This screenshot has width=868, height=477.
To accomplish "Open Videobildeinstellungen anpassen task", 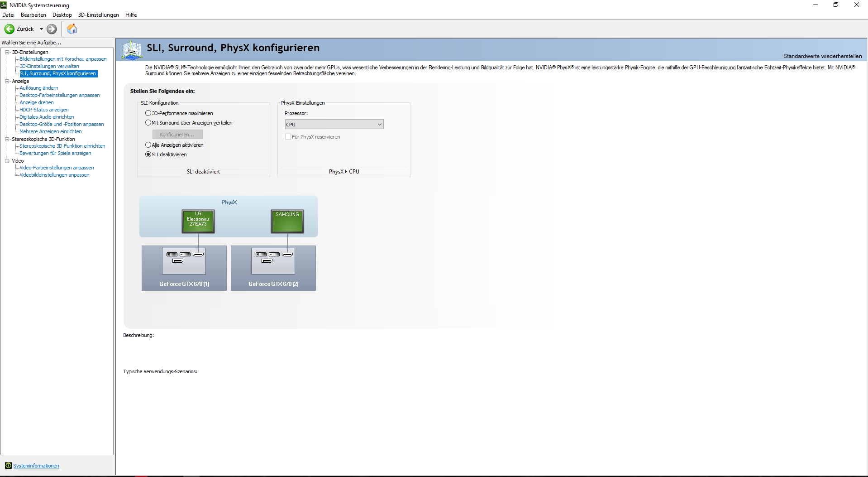I will coord(54,175).
